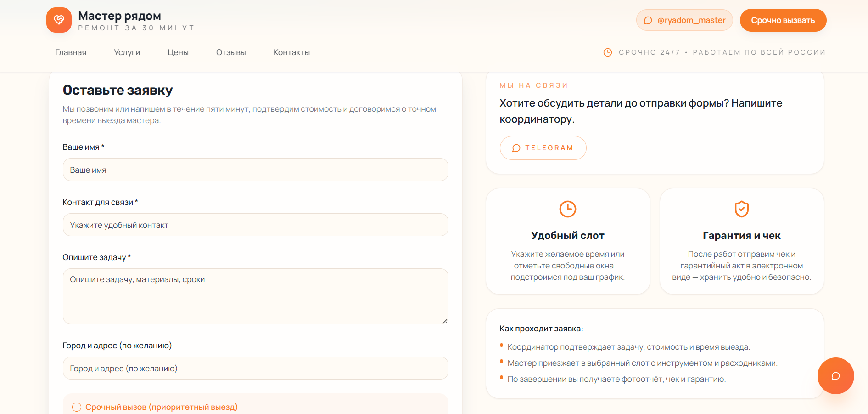868x414 pixels.
Task: Open the Контакты page
Action: (x=291, y=52)
